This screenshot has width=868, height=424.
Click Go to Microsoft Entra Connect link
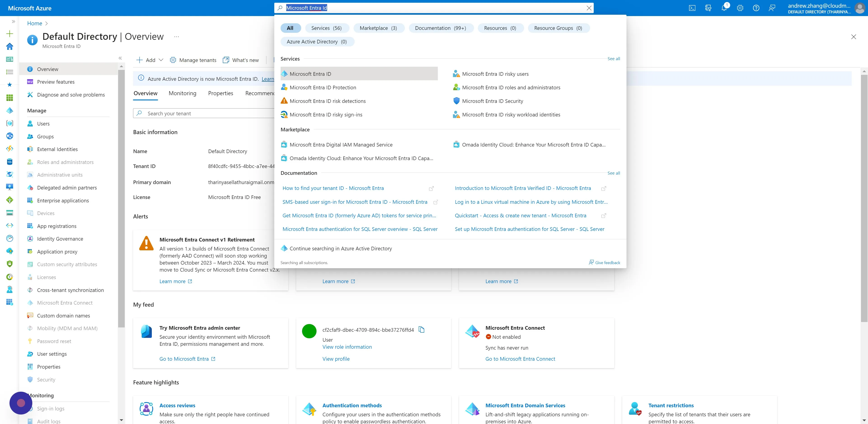point(520,359)
